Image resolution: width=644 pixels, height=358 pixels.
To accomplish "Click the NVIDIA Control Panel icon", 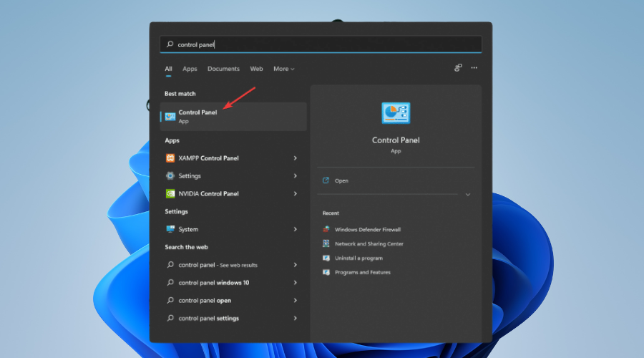I will tap(170, 193).
